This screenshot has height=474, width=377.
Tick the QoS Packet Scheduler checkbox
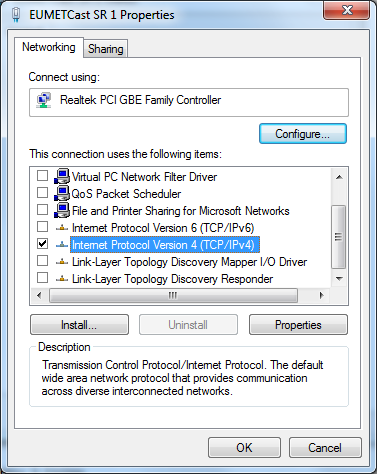(x=42, y=192)
